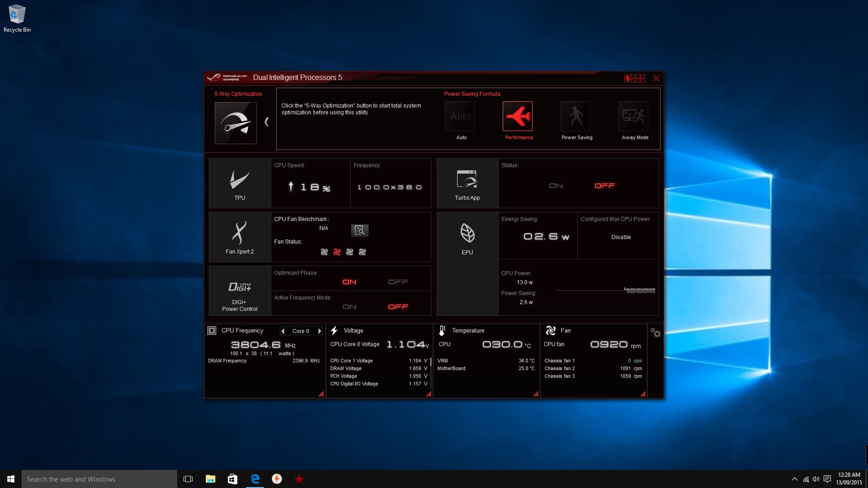
Task: Click the DRAM Voltage 1.659 V row
Action: click(379, 369)
